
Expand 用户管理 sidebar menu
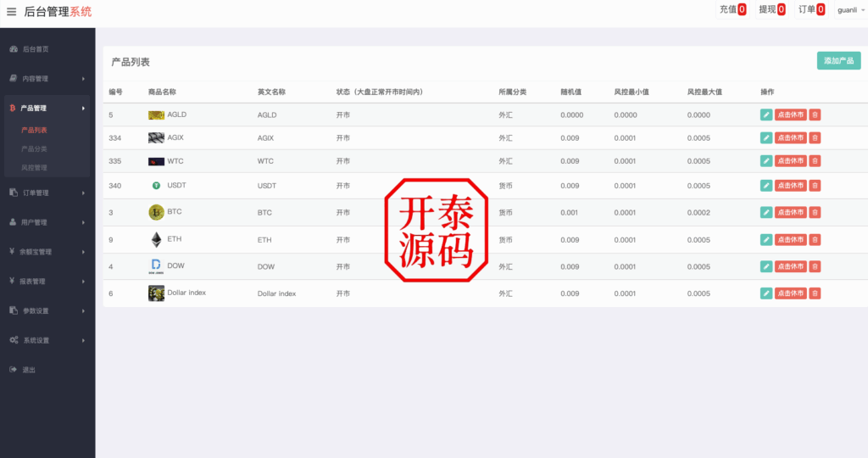[47, 222]
